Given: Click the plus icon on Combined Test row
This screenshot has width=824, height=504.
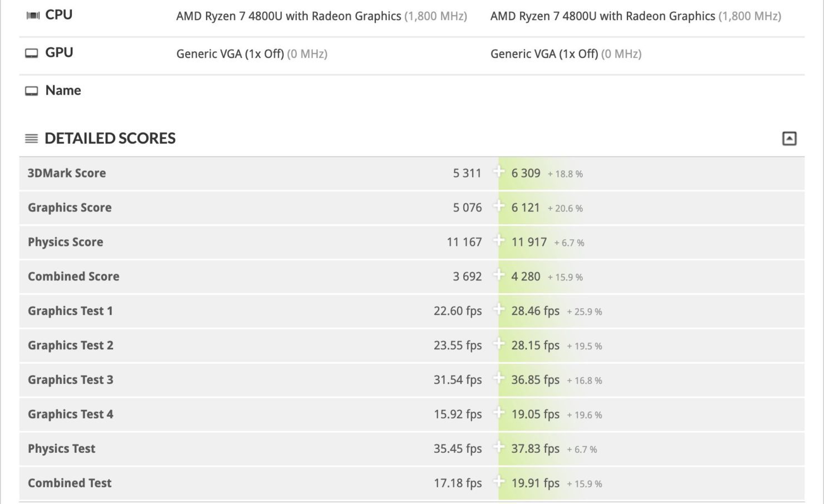Looking at the screenshot, I should pyautogui.click(x=499, y=483).
